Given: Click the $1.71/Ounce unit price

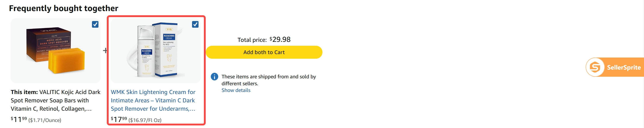Looking at the screenshot, I should (x=45, y=120).
